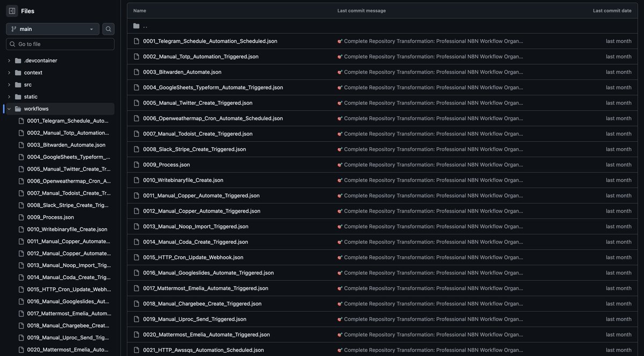Expand the static folder chevron
The width and height of the screenshot is (644, 356).
9,97
